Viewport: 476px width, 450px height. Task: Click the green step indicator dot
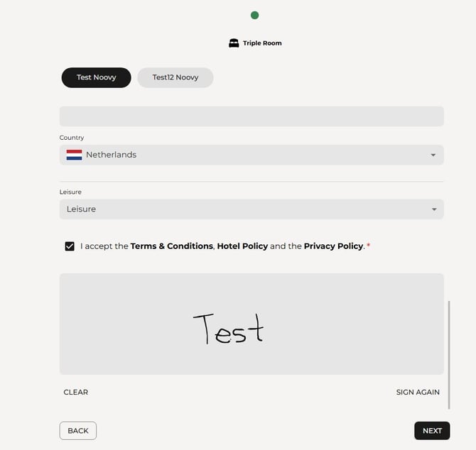click(255, 15)
